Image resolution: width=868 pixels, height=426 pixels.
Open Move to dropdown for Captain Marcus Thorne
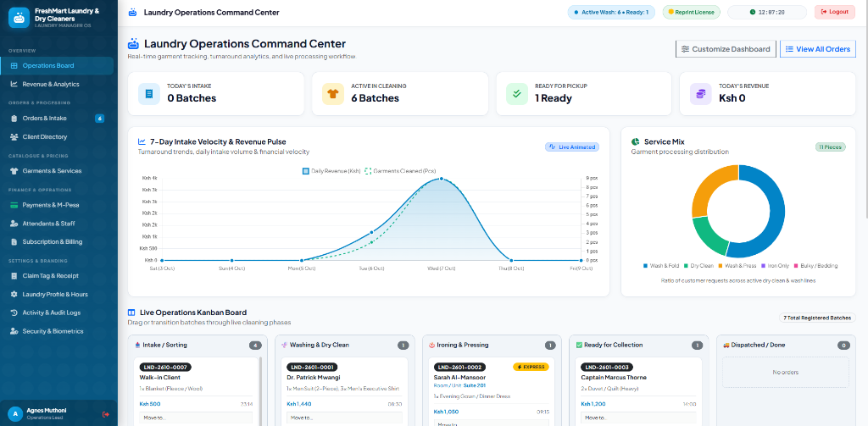[638, 418]
